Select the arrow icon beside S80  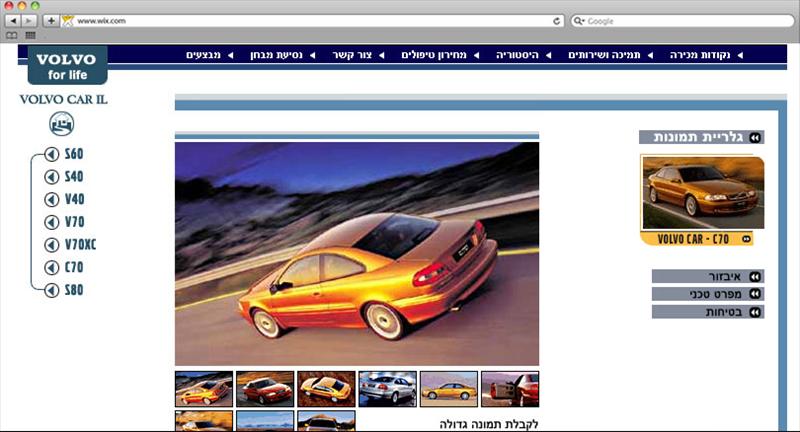[52, 290]
